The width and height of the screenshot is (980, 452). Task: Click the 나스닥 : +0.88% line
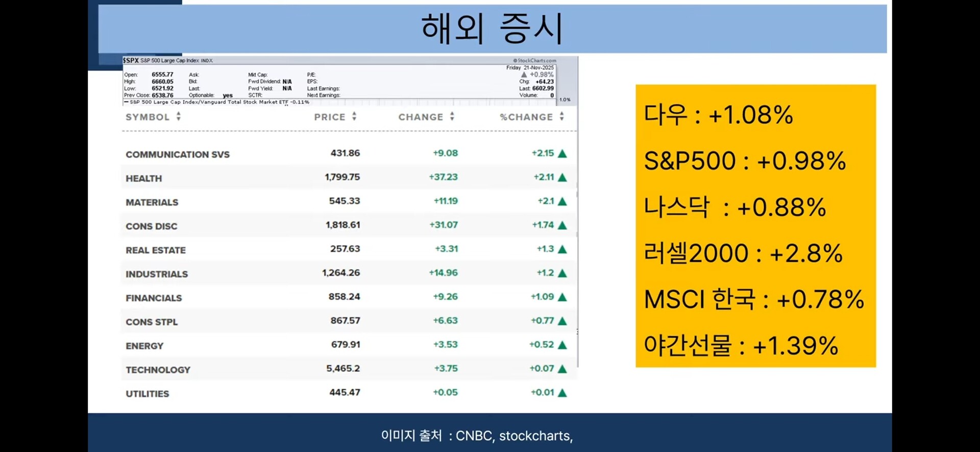[735, 207]
